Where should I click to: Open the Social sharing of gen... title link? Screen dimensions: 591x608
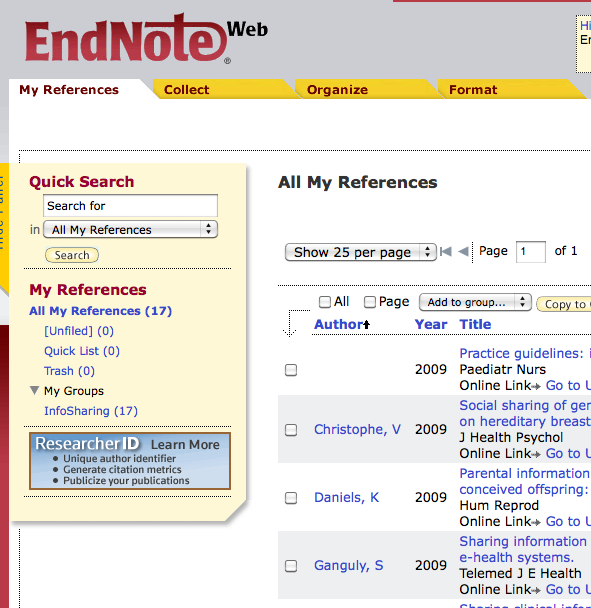(x=525, y=413)
